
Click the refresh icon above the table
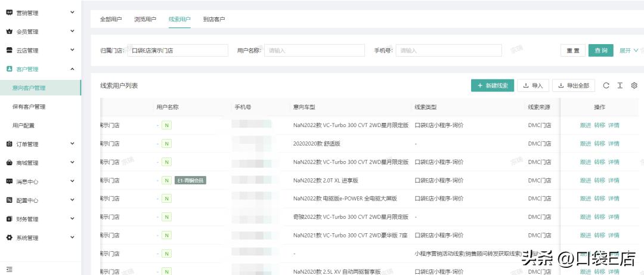coord(606,85)
